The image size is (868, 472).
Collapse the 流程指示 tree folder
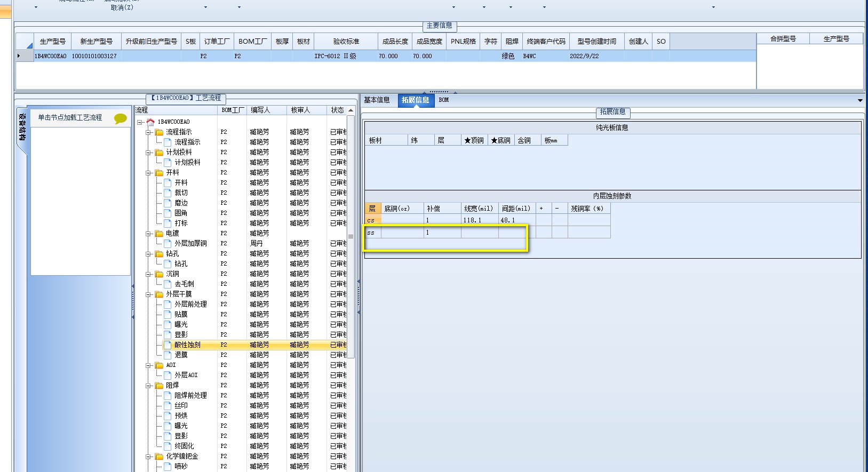pos(148,132)
